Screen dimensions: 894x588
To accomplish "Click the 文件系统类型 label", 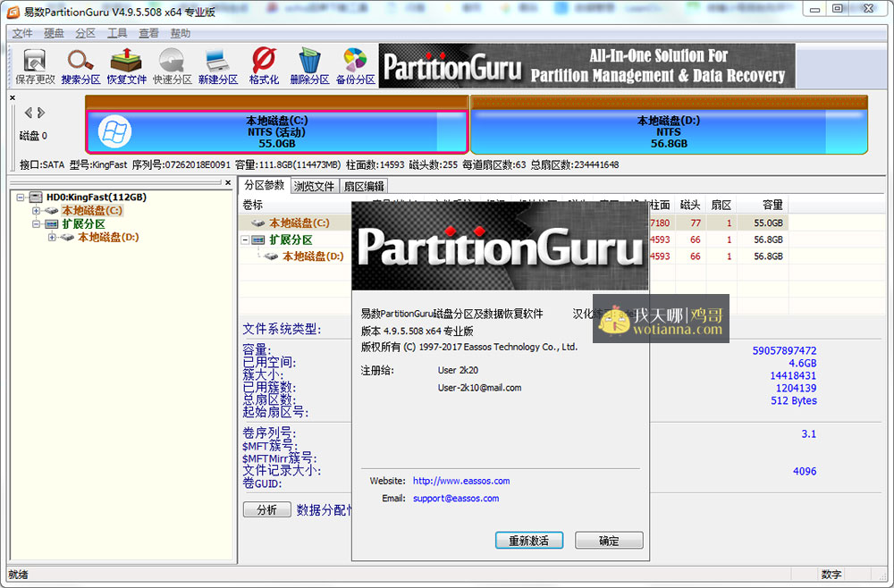I will 283,329.
